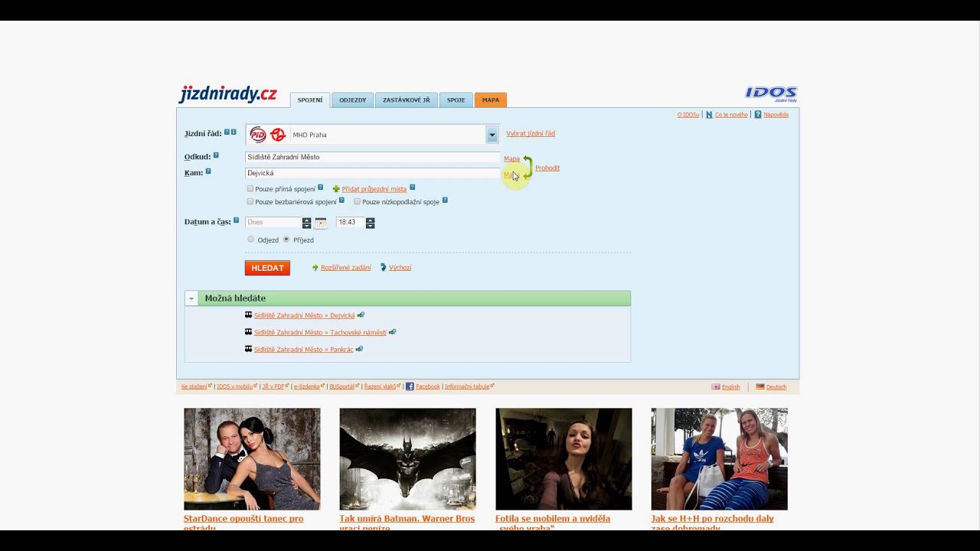
Task: Open calendar date picker icon
Action: [x=321, y=223]
